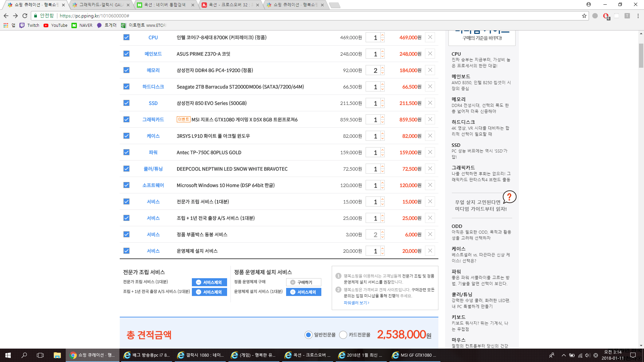This screenshot has width=644, height=362.
Task: Remove the MSI GTX1080 row with X
Action: pyautogui.click(x=430, y=119)
